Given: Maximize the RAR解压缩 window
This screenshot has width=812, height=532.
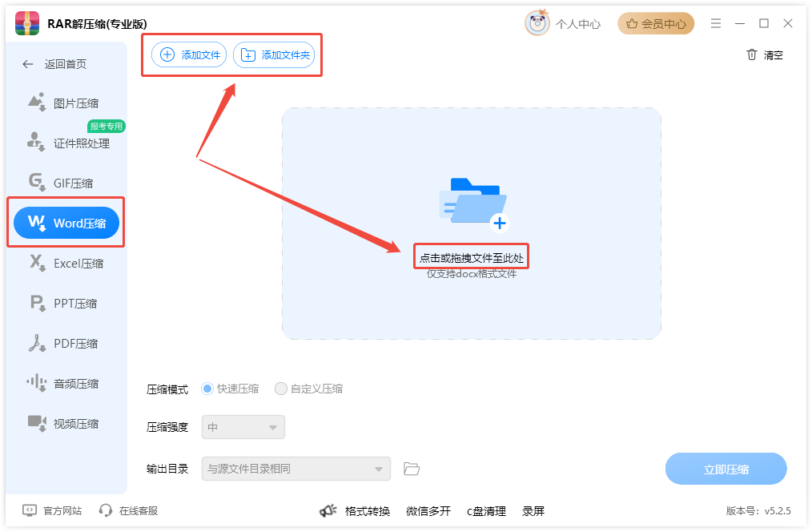Looking at the screenshot, I should (x=764, y=23).
